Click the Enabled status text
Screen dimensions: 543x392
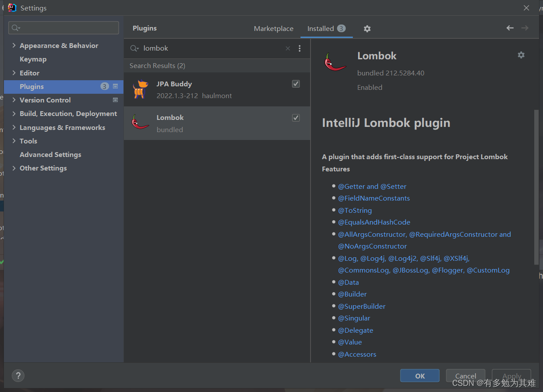click(370, 87)
